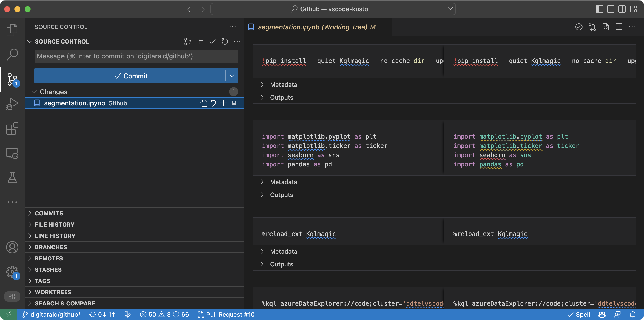Open Pull Request #10 in status bar

(226, 314)
